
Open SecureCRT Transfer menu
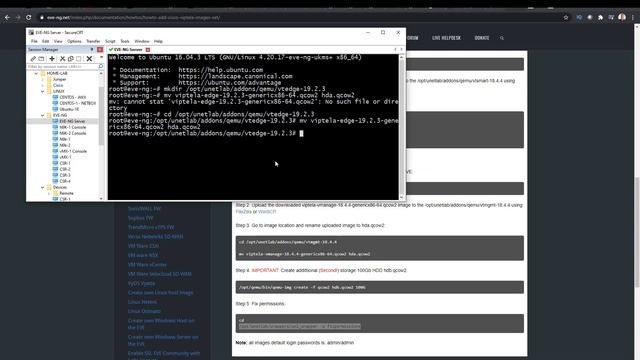93,41
